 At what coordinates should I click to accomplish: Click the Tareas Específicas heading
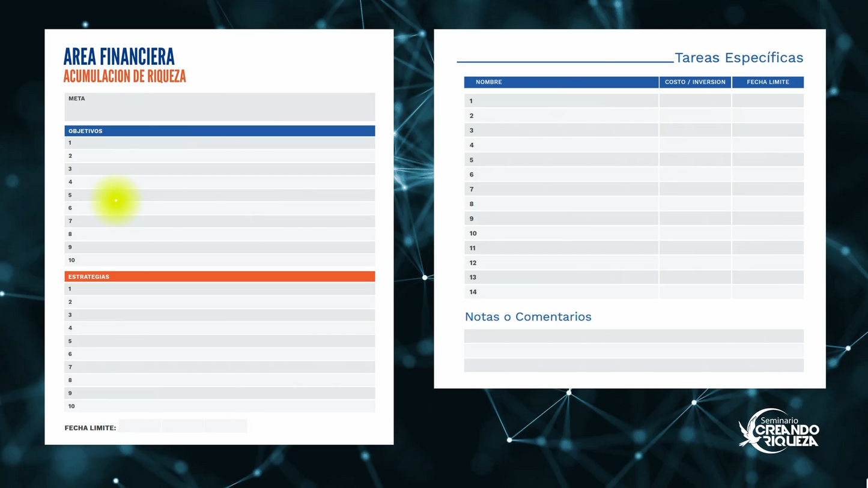pos(739,58)
